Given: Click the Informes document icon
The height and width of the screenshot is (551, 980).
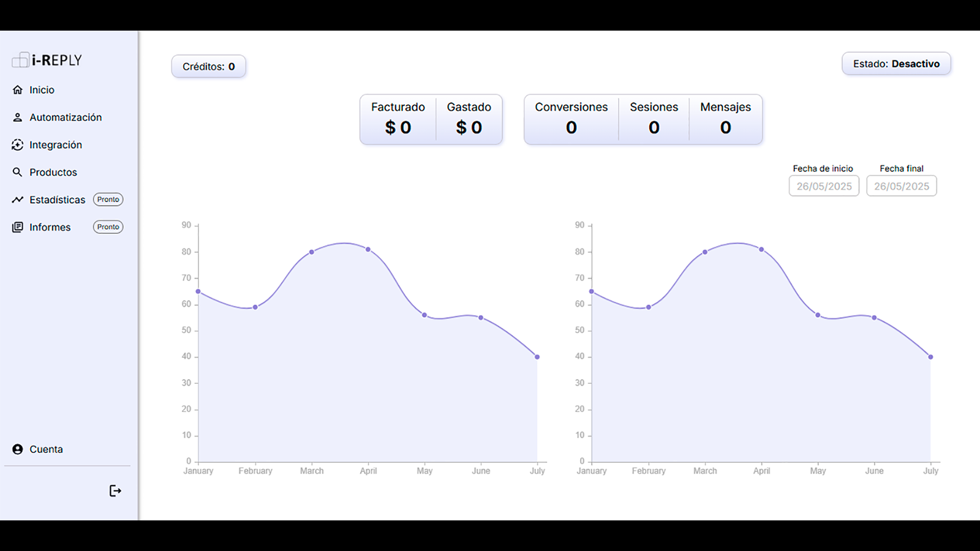Looking at the screenshot, I should pos(18,227).
